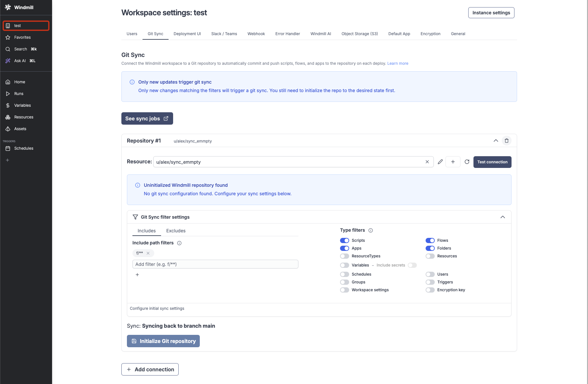Toggle Include secrets for Variables

point(412,265)
